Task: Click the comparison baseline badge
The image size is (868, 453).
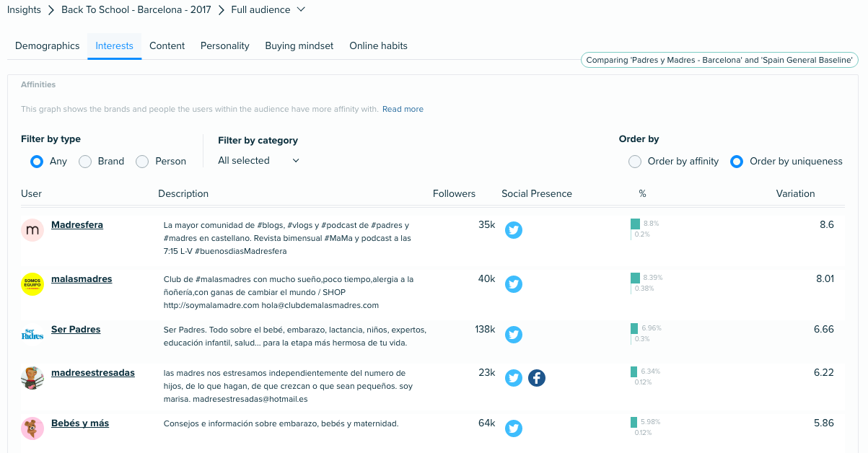Action: (x=719, y=61)
